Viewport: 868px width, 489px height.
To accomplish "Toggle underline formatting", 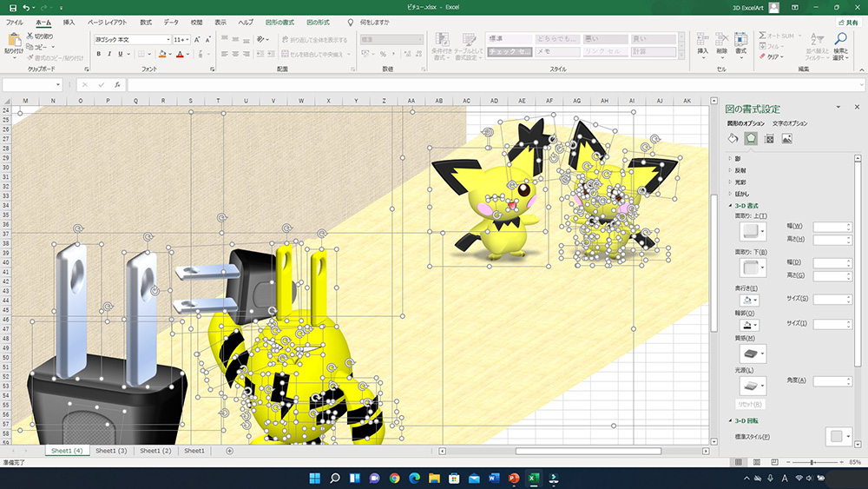I will point(120,54).
